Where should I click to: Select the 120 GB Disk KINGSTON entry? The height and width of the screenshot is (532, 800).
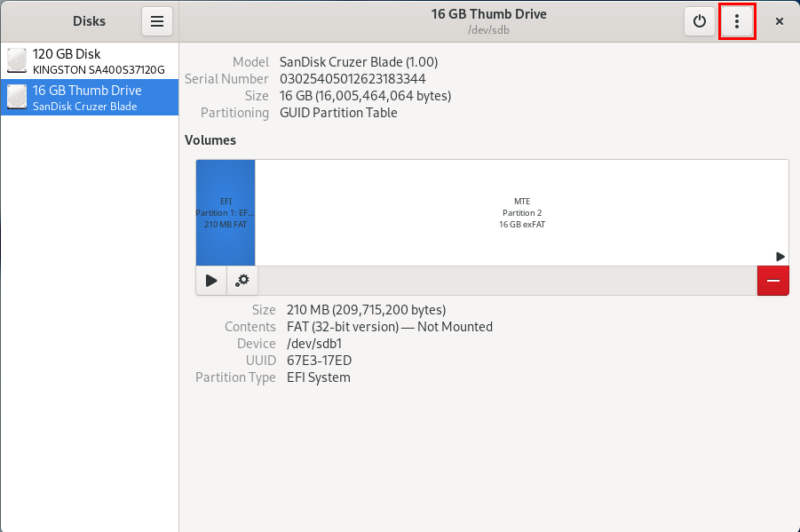[90, 61]
